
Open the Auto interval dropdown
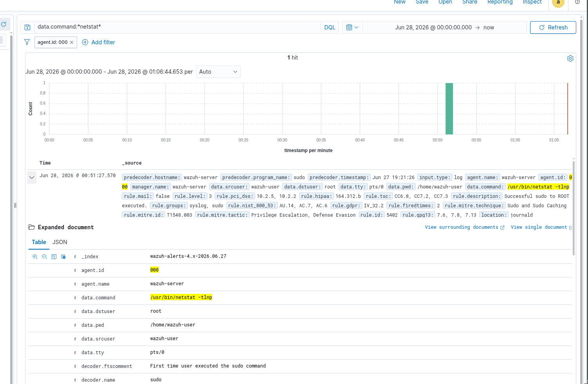click(218, 72)
